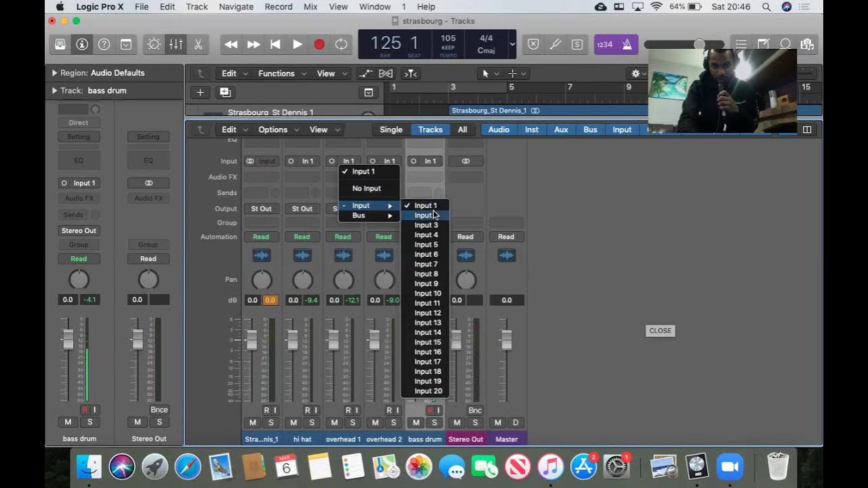Open the Logic Pro X File menu
Screen dimensions: 868x488
142,7
